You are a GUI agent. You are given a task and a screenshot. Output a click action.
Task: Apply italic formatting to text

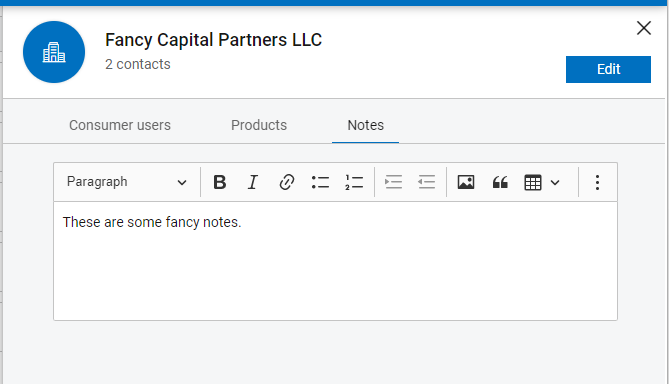(253, 182)
